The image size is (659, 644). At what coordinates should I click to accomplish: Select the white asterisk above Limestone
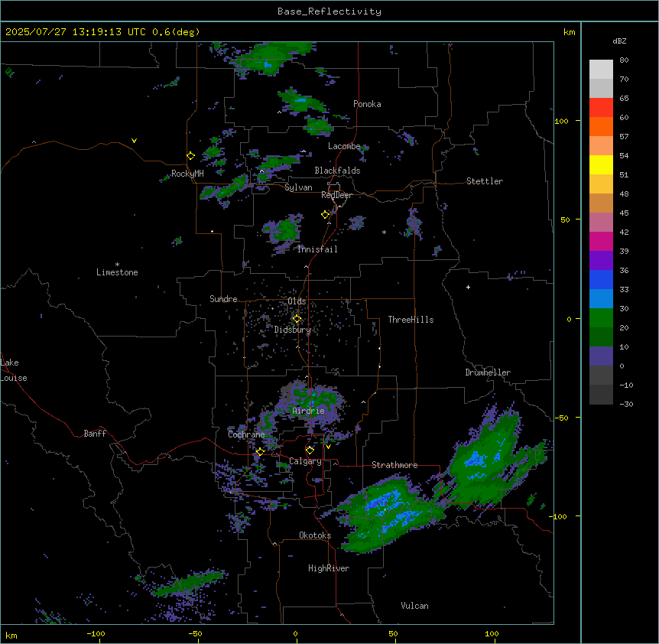(117, 265)
